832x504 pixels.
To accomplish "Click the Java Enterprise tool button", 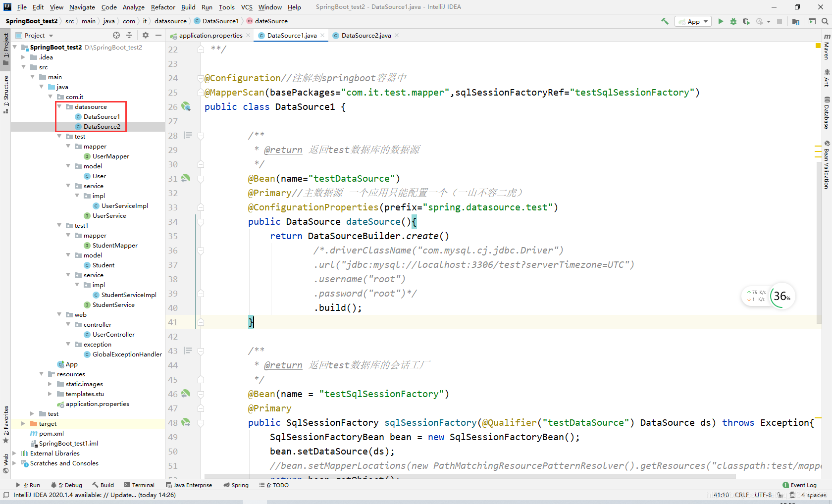I will click(x=189, y=485).
